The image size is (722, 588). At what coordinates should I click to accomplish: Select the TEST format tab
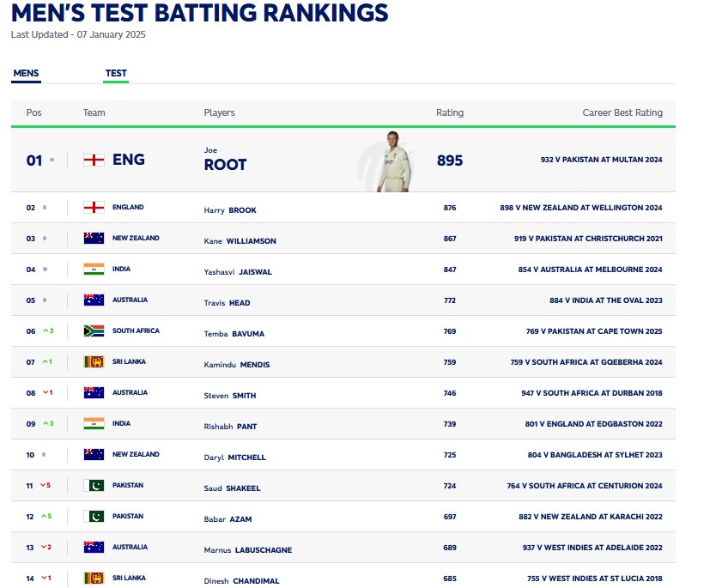116,74
